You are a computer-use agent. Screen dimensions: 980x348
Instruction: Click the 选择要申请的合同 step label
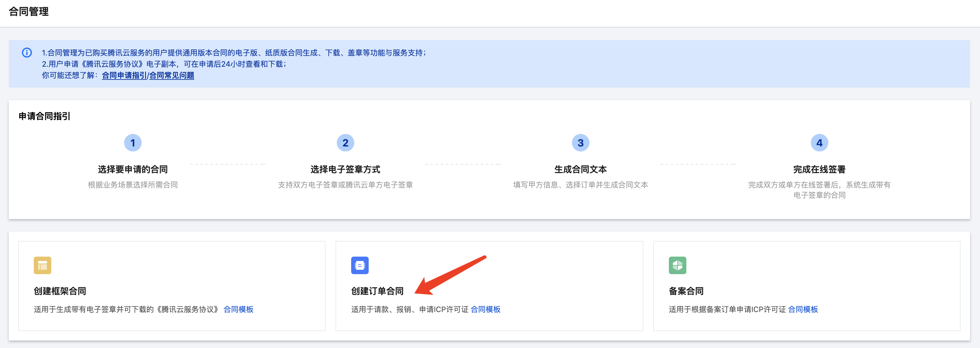(133, 169)
